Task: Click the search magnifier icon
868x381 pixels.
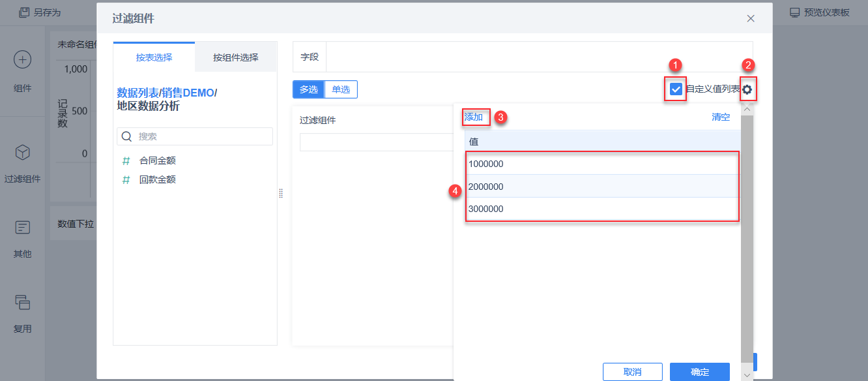Action: (127, 136)
